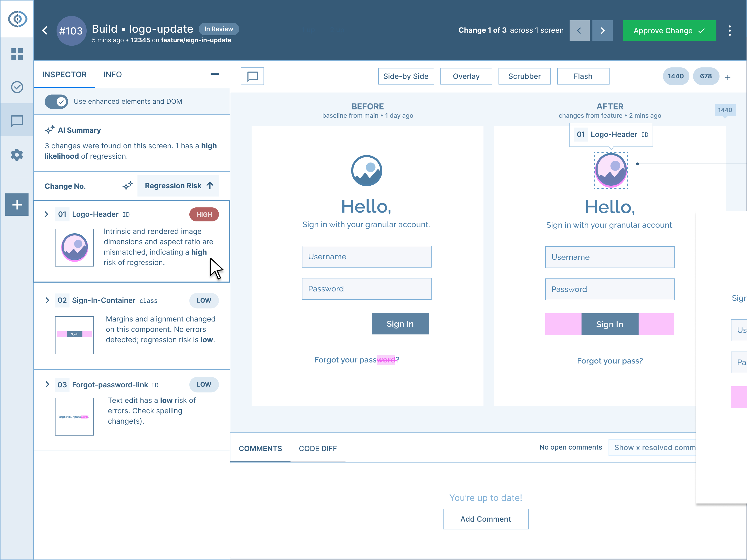Click the comment icon above the comparison view
747x560 pixels.
(x=252, y=76)
